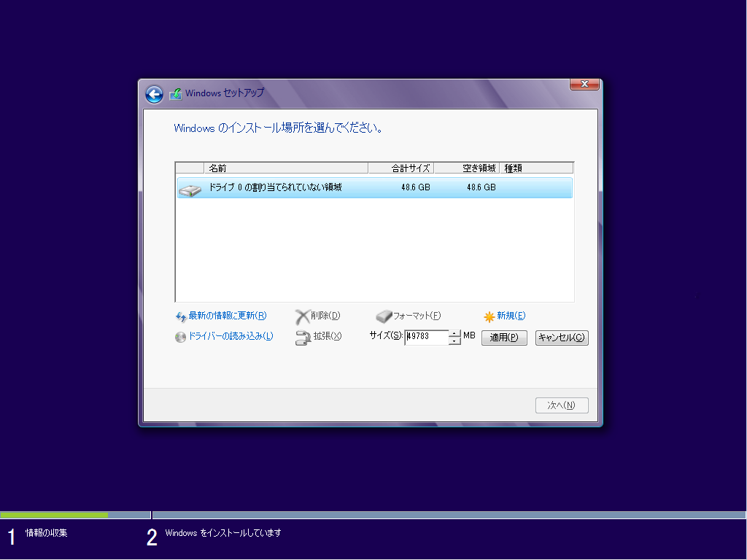Sort by 合計サイズ column header
This screenshot has width=747, height=560.
point(401,168)
